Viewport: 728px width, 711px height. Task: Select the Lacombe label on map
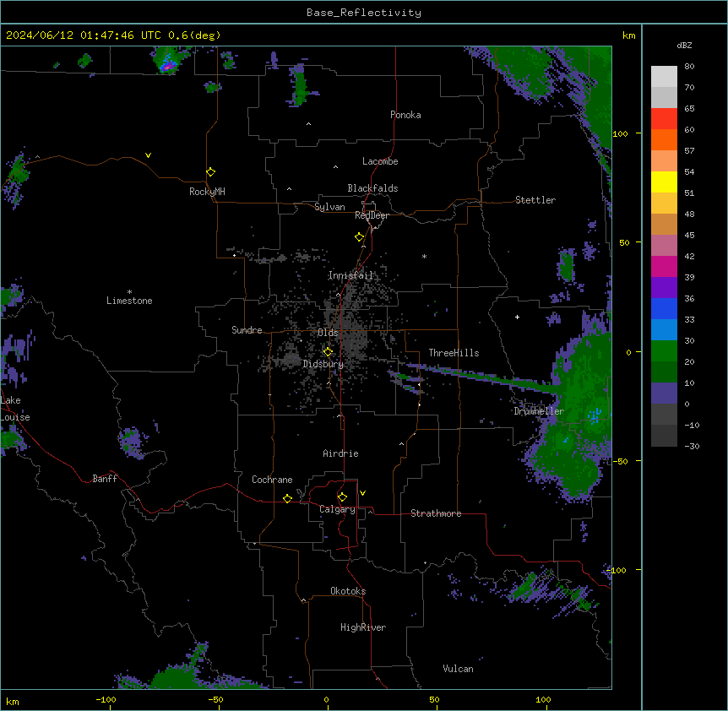pyautogui.click(x=380, y=161)
